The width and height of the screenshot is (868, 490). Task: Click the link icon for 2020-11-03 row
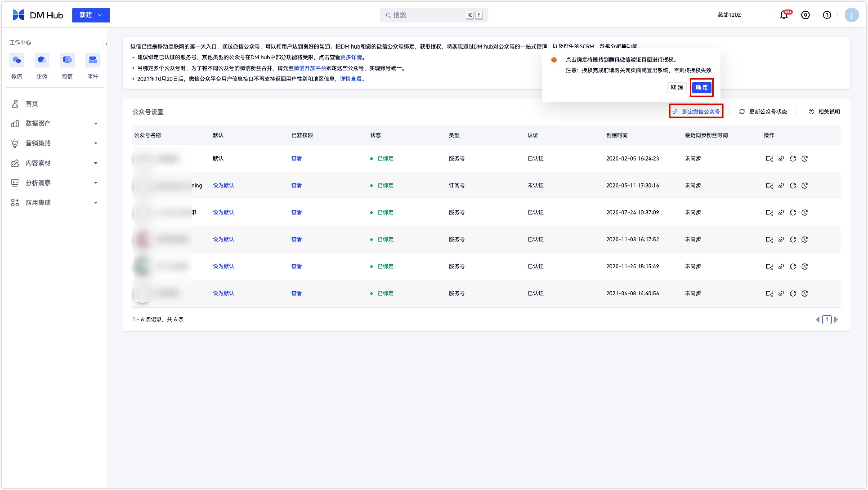point(781,239)
